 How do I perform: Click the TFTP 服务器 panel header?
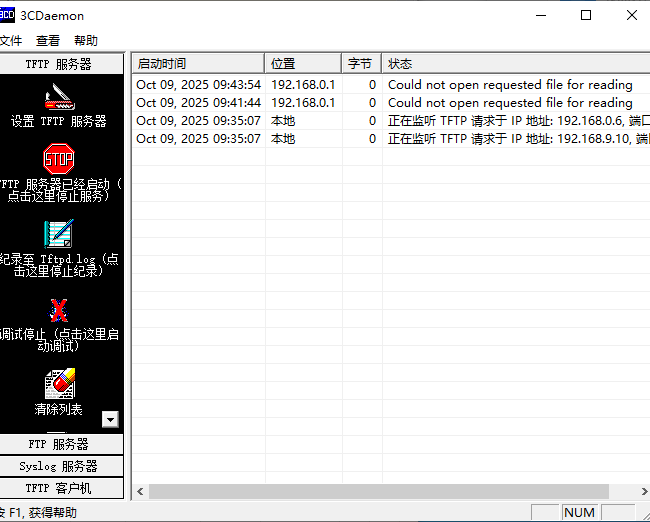[59, 64]
